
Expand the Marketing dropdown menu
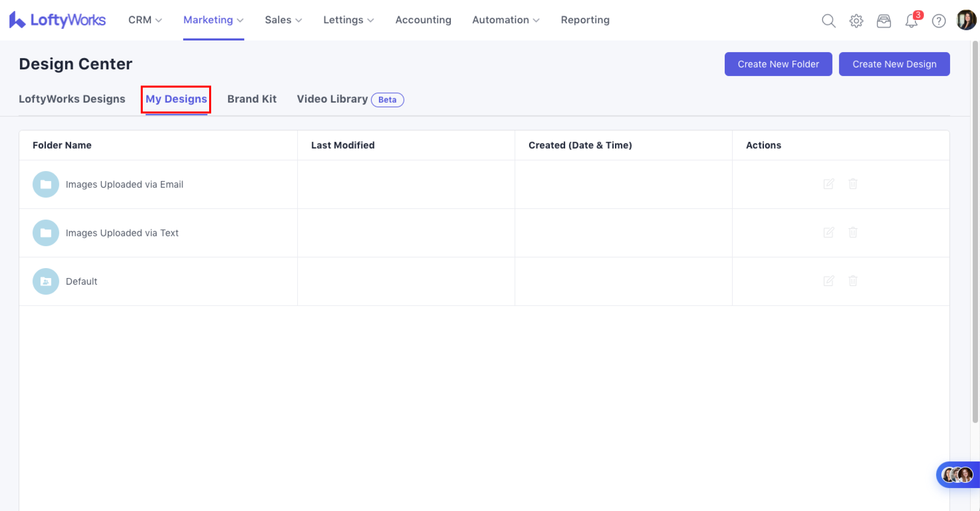(213, 20)
